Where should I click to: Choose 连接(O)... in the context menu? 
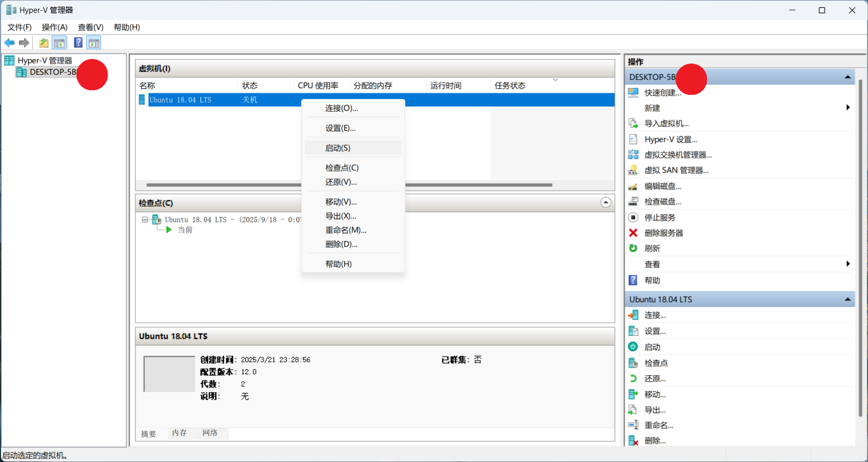[x=353, y=108]
